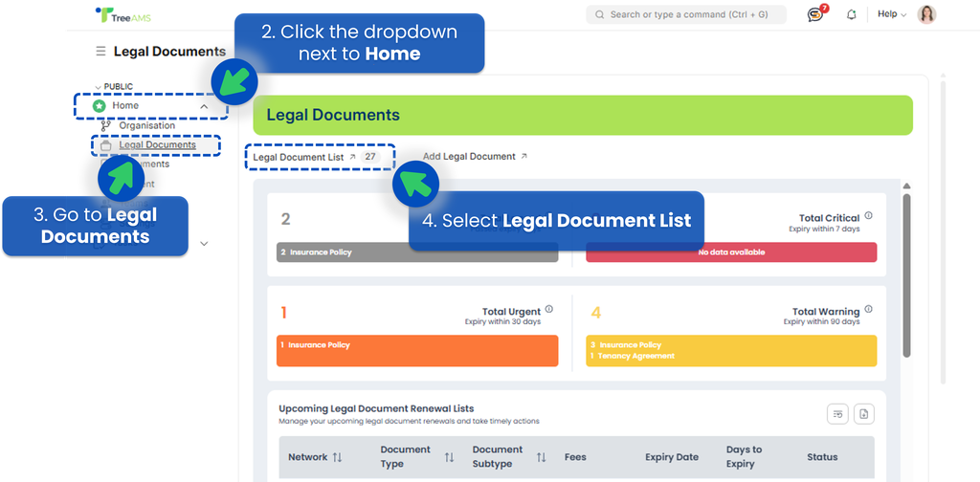The image size is (980, 482).
Task: Sort table by Document Type column arrows
Action: click(450, 457)
